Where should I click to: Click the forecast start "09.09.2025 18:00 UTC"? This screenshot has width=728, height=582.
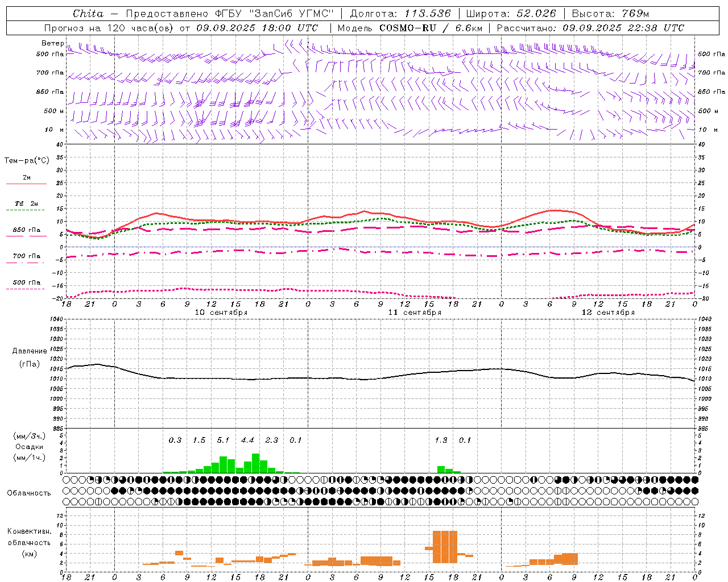[x=257, y=28]
